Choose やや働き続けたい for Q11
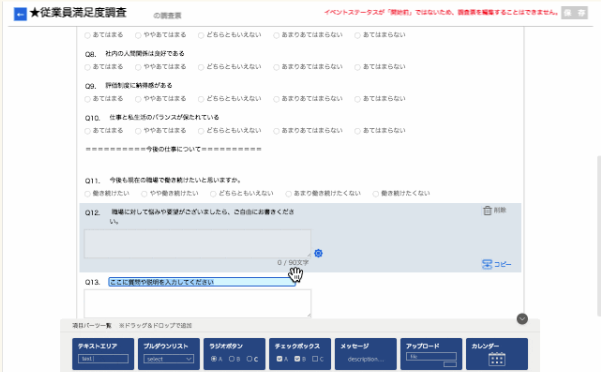 coord(144,194)
